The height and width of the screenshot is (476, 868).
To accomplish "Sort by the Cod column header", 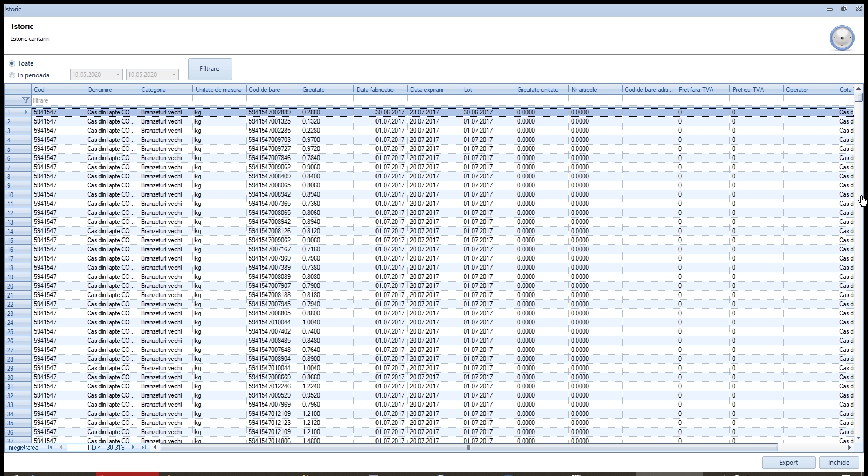I will pyautogui.click(x=58, y=90).
